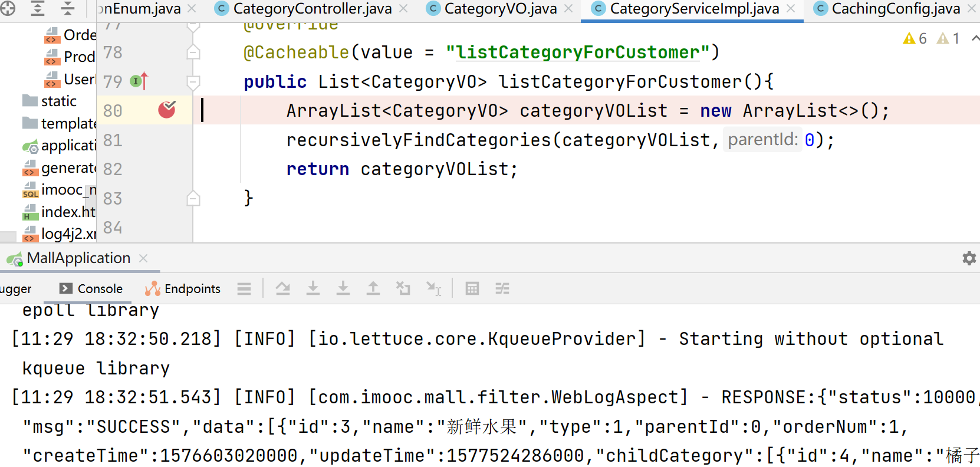Switch to the Debugger tab
Viewport: 980px width, 467px height.
[x=16, y=289]
